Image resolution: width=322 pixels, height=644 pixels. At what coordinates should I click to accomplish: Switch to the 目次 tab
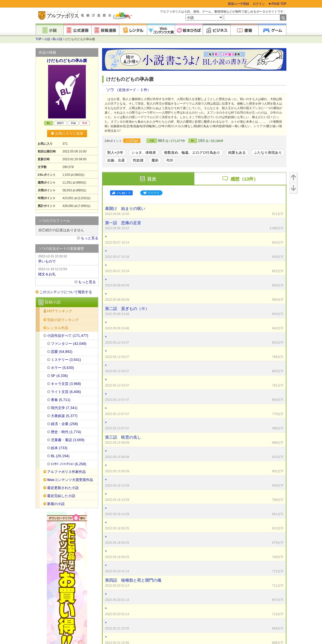[x=148, y=179]
